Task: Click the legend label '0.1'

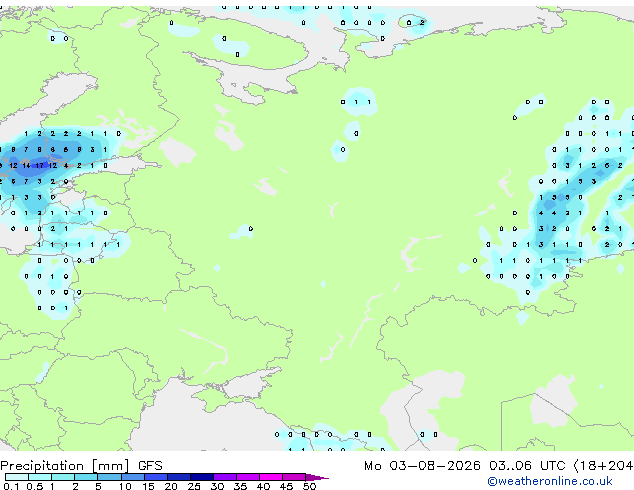Action: (x=12, y=486)
